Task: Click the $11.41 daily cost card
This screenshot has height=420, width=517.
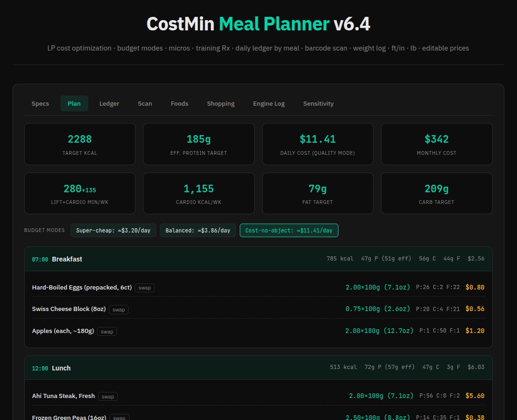Action: (x=317, y=144)
